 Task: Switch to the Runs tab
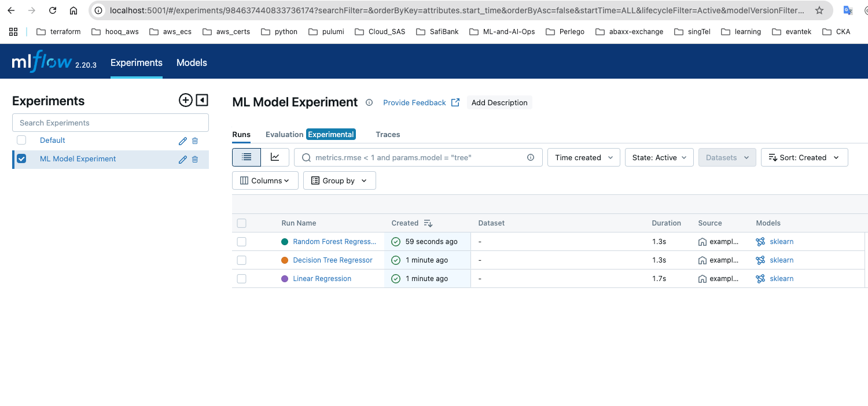[241, 134]
